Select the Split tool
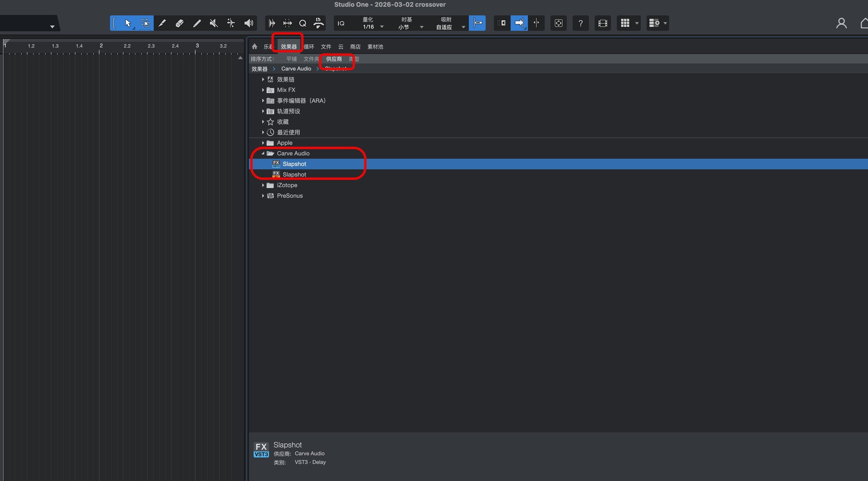Screen dimensions: 868x481 pos(231,23)
